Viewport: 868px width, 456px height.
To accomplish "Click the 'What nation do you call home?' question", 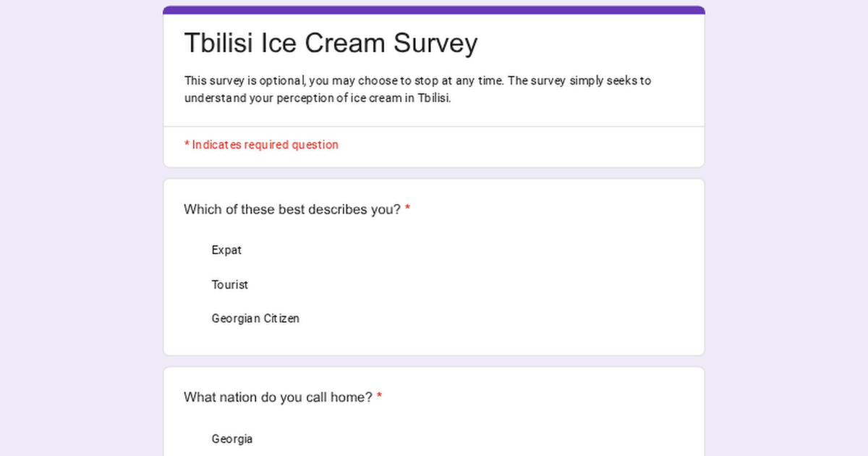I will (x=278, y=397).
